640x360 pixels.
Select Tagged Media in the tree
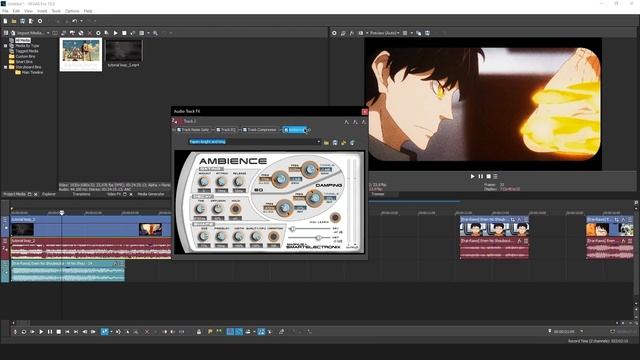(27, 51)
